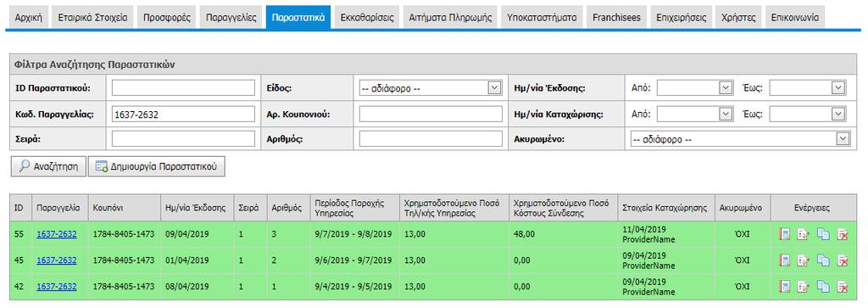Switch to the Εκκαθαρίσεις tab
The width and height of the screenshot is (868, 308).
[368, 17]
